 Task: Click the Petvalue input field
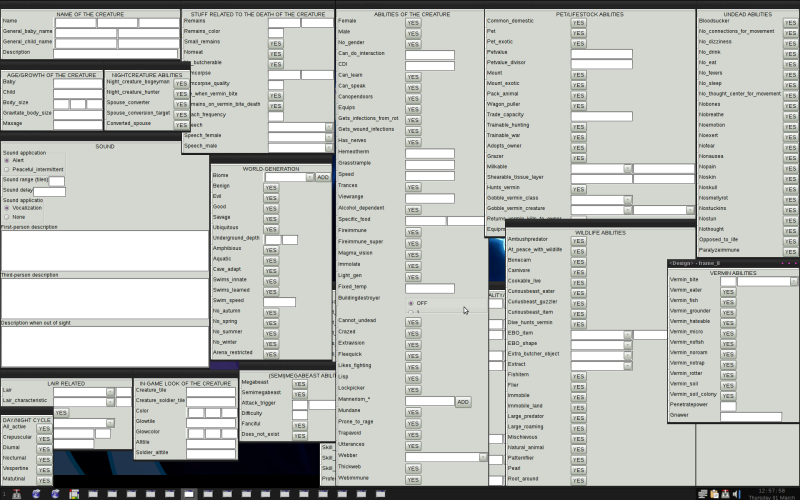point(602,54)
